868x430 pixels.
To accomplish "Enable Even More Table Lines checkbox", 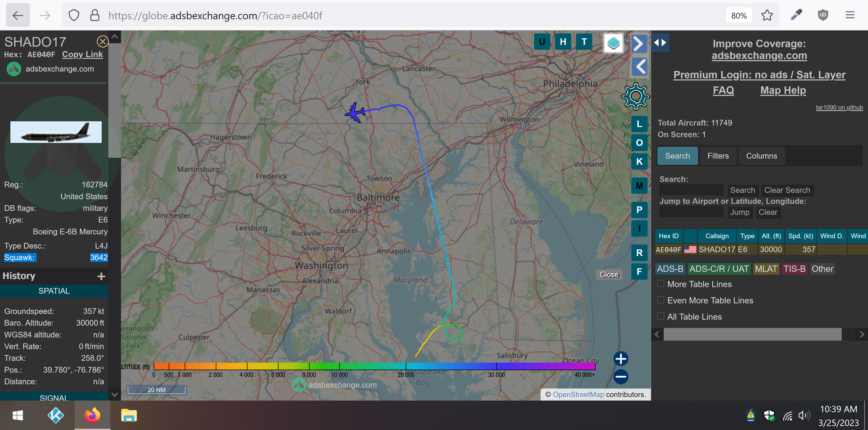I will [x=661, y=300].
